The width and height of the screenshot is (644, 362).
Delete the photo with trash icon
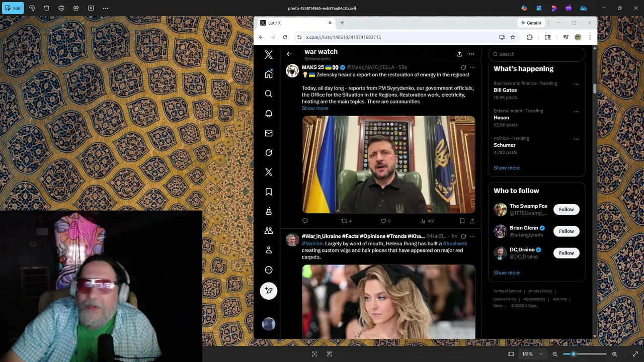pos(46,8)
